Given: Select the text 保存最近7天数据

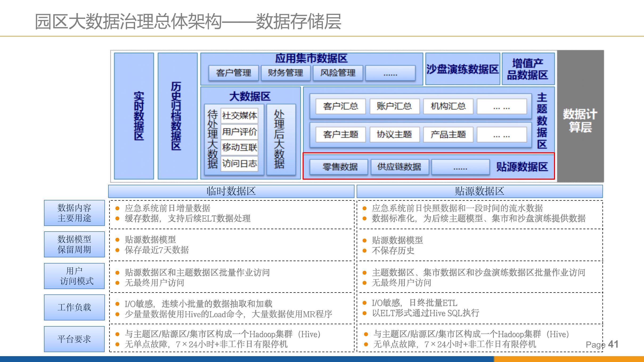Looking at the screenshot, I should (x=157, y=250).
